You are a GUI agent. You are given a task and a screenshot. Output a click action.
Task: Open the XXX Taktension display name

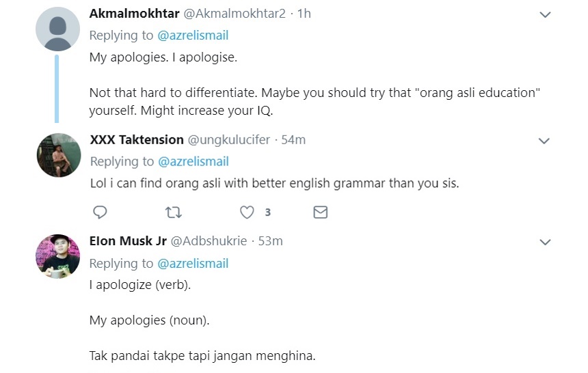[x=137, y=139]
